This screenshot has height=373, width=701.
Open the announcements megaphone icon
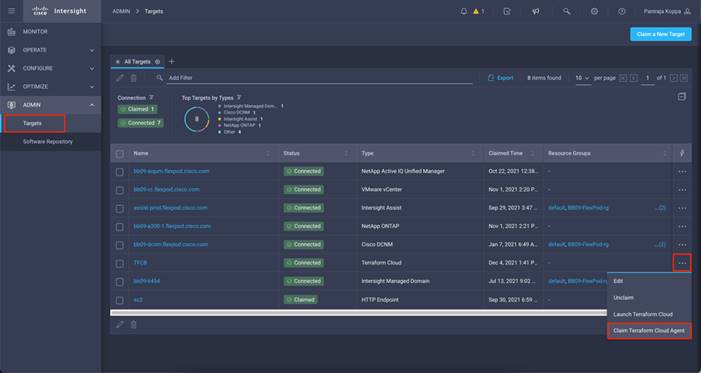(x=536, y=12)
